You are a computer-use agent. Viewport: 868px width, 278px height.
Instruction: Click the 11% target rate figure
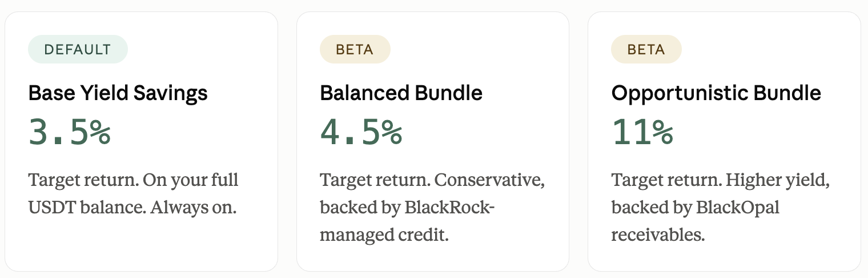[642, 132]
